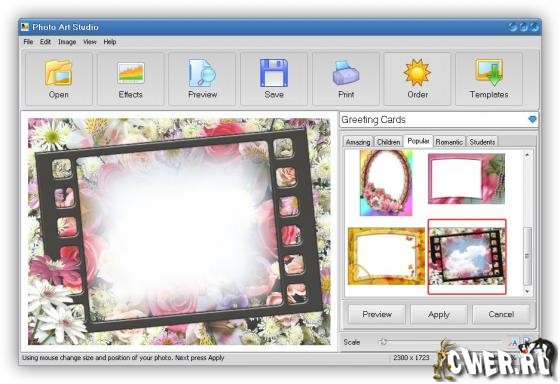Maximize the Photo Art Studio window
The width and height of the screenshot is (560, 384).
[x=523, y=27]
